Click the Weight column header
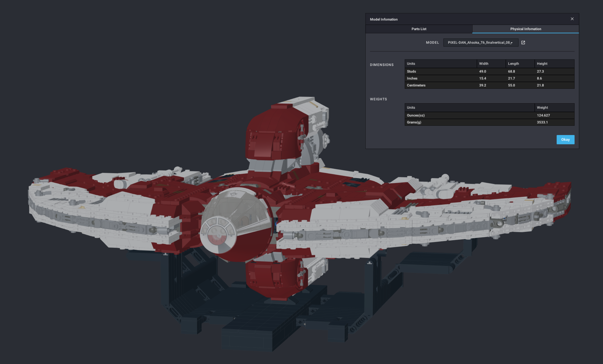 click(542, 107)
